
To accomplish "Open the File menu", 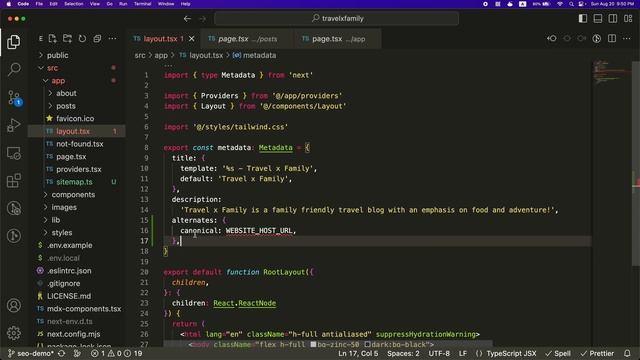I will (x=39, y=4).
